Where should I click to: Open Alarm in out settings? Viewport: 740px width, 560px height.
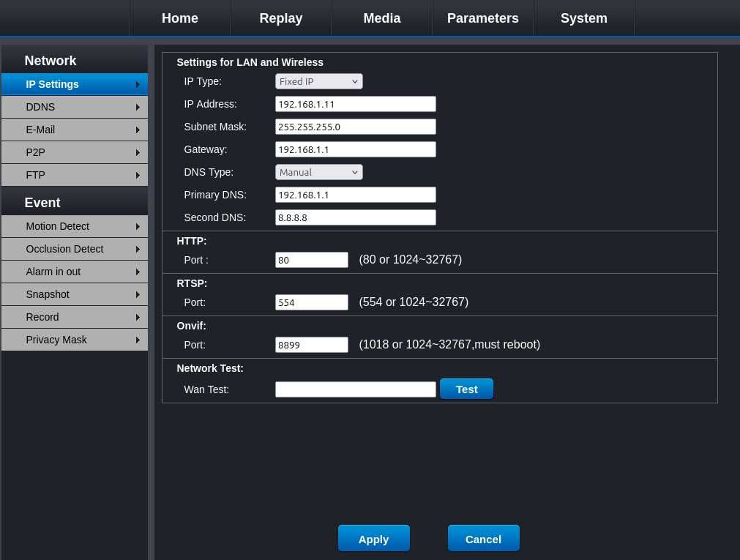75,272
